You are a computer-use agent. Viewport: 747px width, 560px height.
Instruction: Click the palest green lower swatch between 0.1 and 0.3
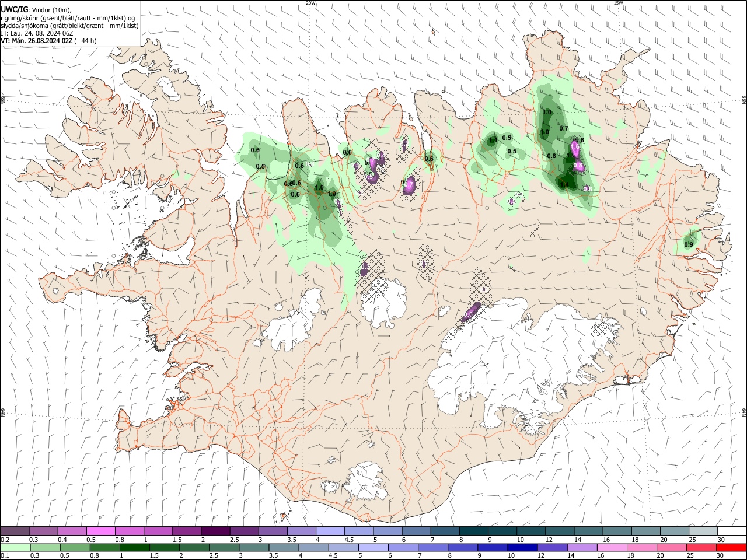[15, 547]
